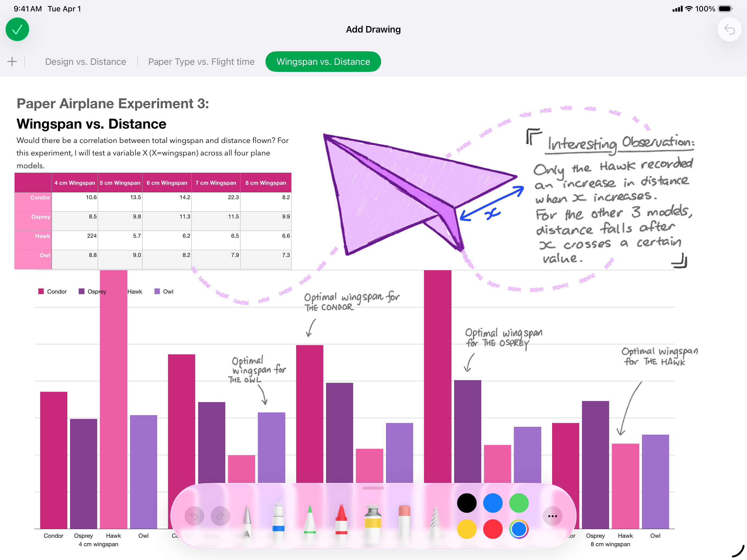Tap the cell with value 224
747x560 pixels.
pos(75,240)
